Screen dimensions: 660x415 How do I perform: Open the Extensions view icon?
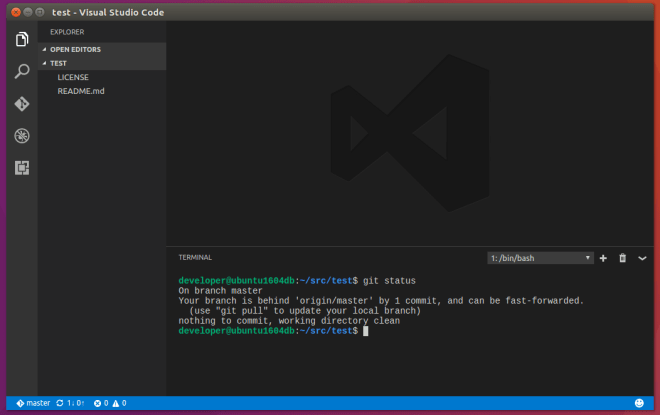point(22,167)
